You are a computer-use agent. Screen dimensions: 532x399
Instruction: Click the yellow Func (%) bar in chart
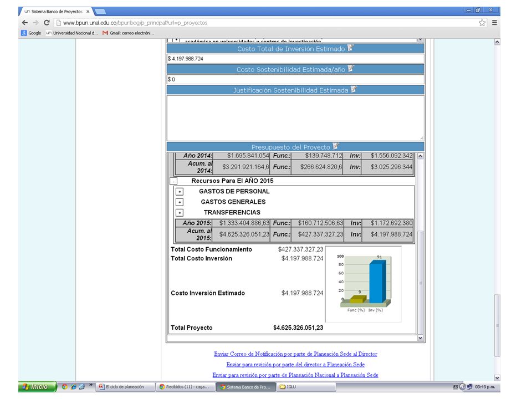pyautogui.click(x=358, y=299)
